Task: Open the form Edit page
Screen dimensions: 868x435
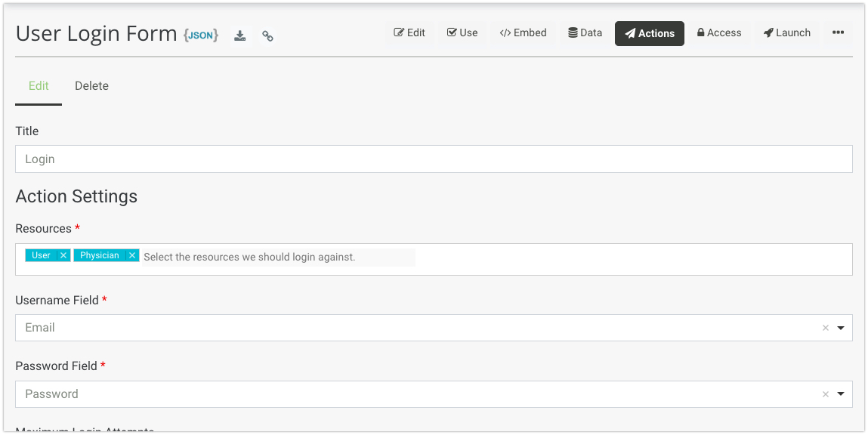Action: [409, 33]
